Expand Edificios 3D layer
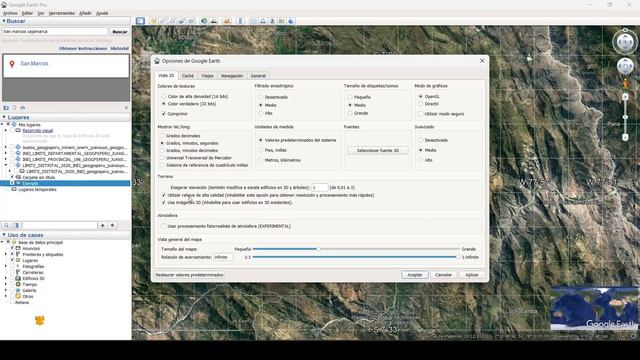640x360 pixels. tap(6, 278)
